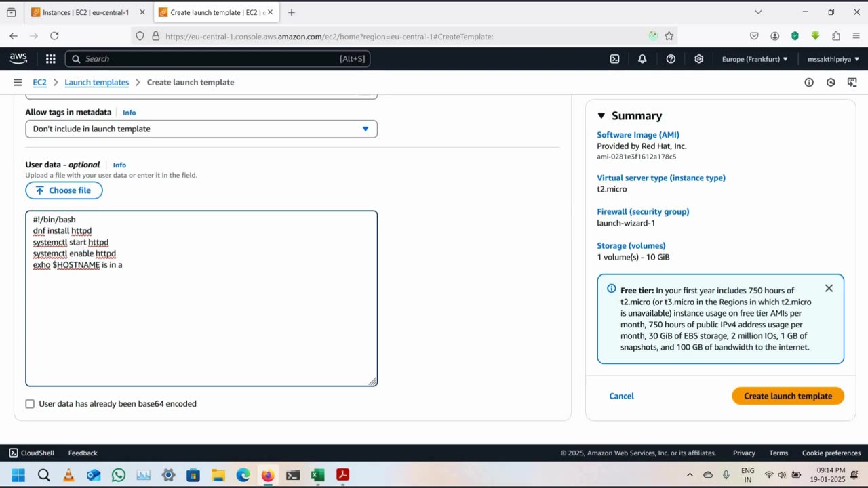The height and width of the screenshot is (488, 868).
Task: Open the list all tabs dropdown
Action: [x=758, y=12]
